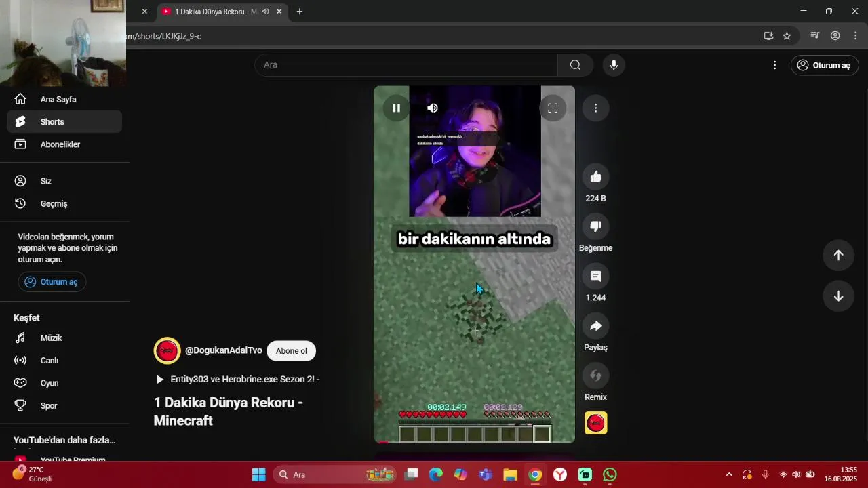This screenshot has height=488, width=868.
Task: Open Copilot icon in taskbar
Action: (460, 474)
